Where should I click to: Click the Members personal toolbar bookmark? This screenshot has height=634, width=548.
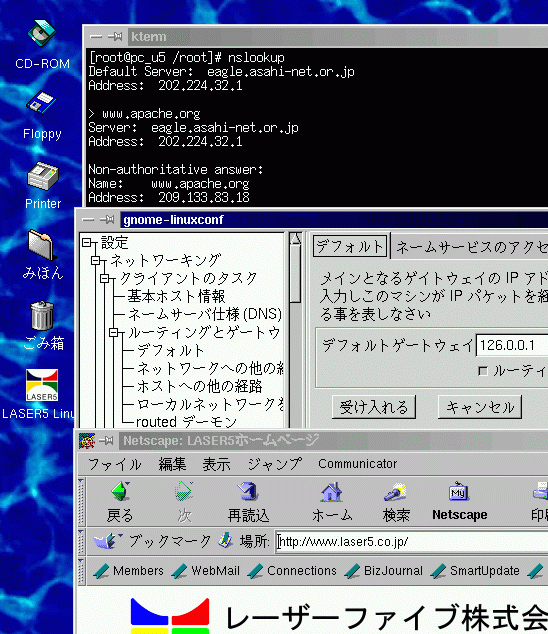pyautogui.click(x=129, y=571)
